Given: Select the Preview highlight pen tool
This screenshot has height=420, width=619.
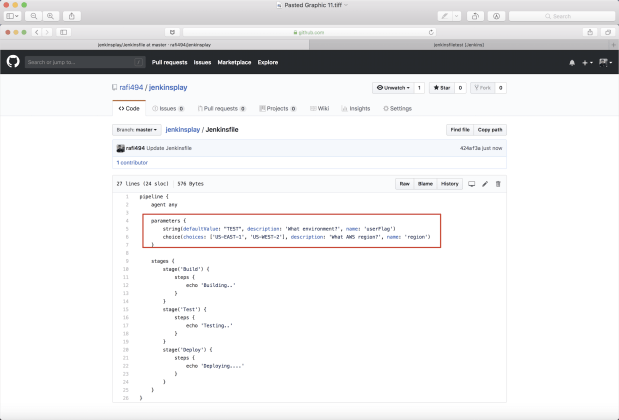Looking at the screenshot, I should 445,16.
